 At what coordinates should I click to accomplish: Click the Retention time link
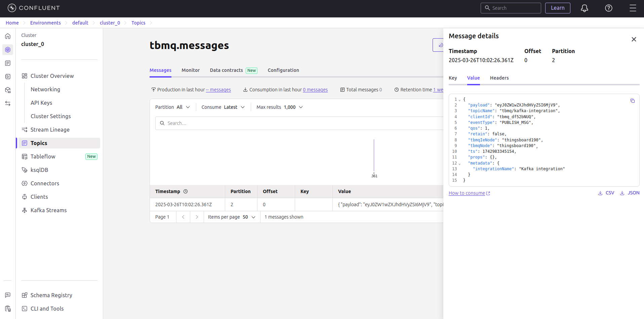438,90
